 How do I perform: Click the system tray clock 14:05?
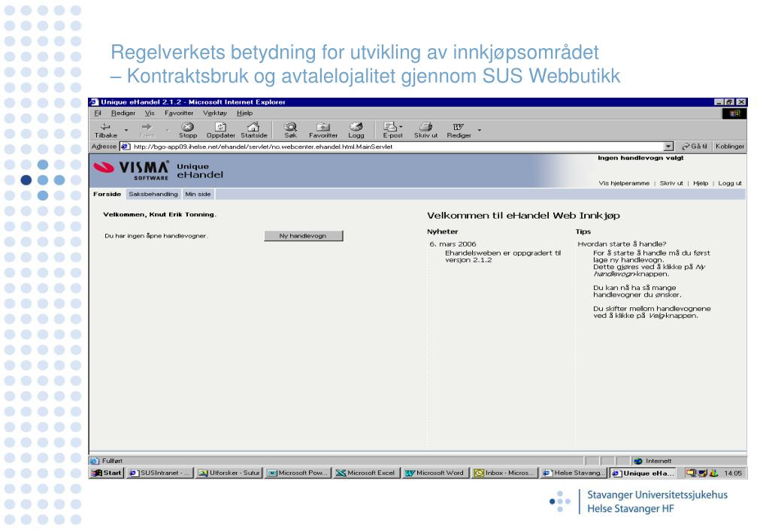click(x=733, y=473)
